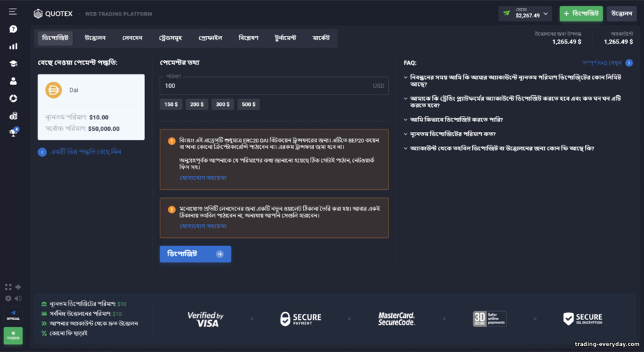Image resolution: width=644 pixels, height=352 pixels.
Task: Switch to the টুর্নামেন্ট tab
Action: coord(286,38)
